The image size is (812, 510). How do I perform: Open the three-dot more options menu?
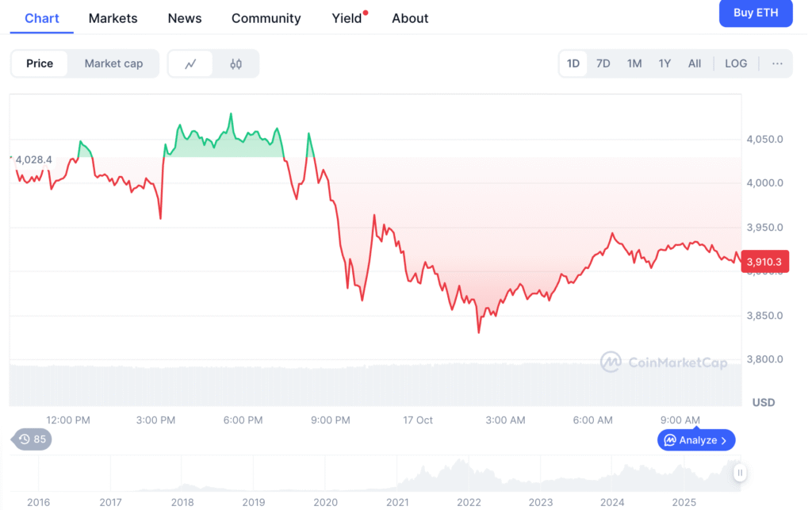pos(777,63)
